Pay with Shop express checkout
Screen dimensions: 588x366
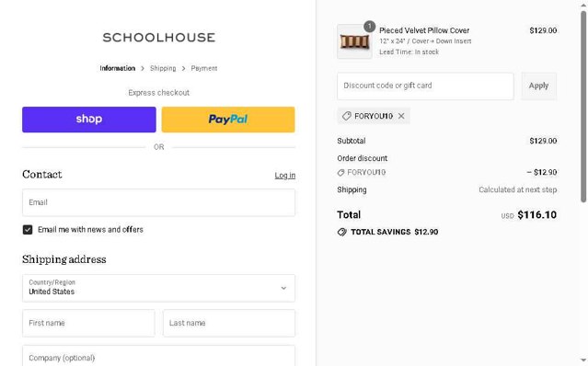click(89, 120)
